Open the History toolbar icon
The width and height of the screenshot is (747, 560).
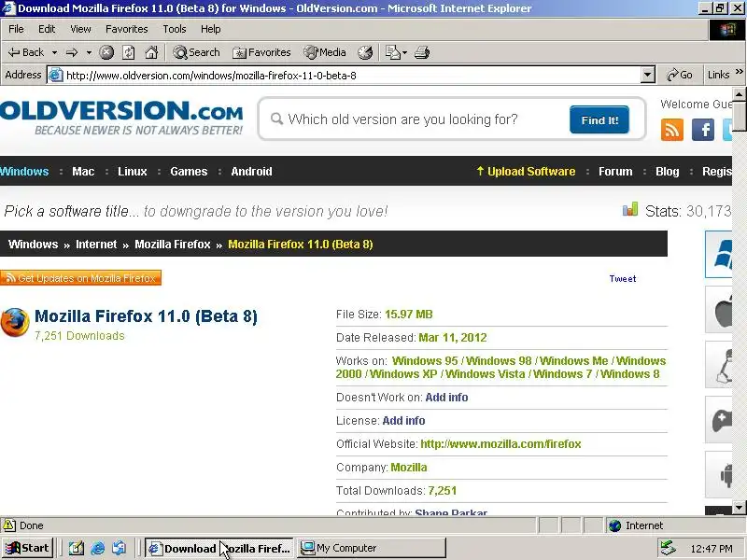click(x=365, y=52)
